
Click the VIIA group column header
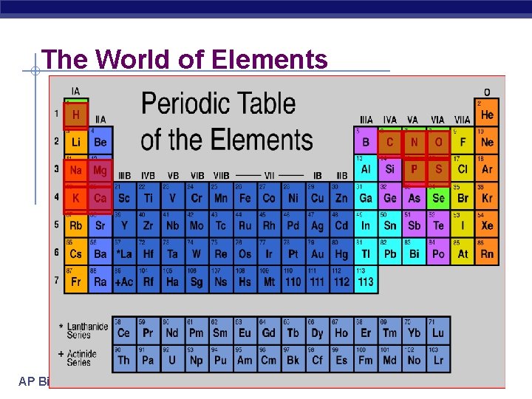(x=462, y=120)
